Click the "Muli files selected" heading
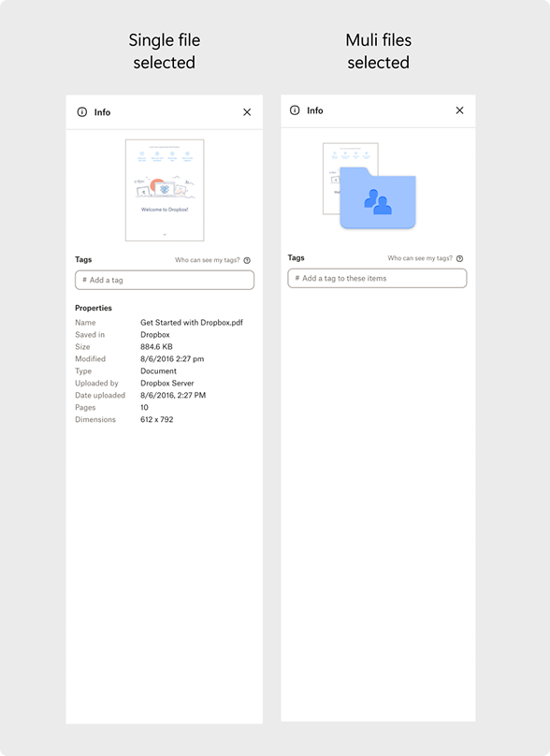 [x=379, y=51]
